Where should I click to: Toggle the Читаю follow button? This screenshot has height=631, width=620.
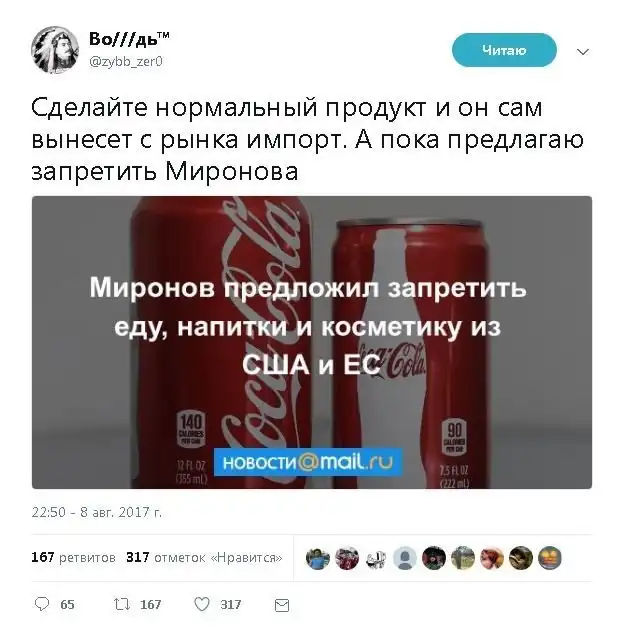click(504, 50)
